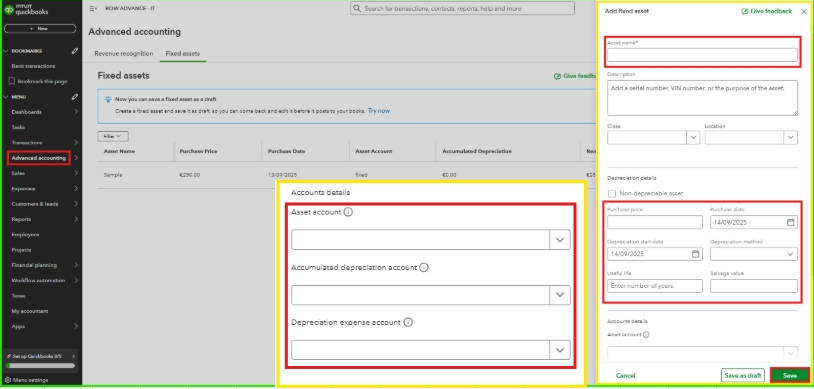The image size is (814, 389).
Task: Open Taxes in the sidebar
Action: 18,296
